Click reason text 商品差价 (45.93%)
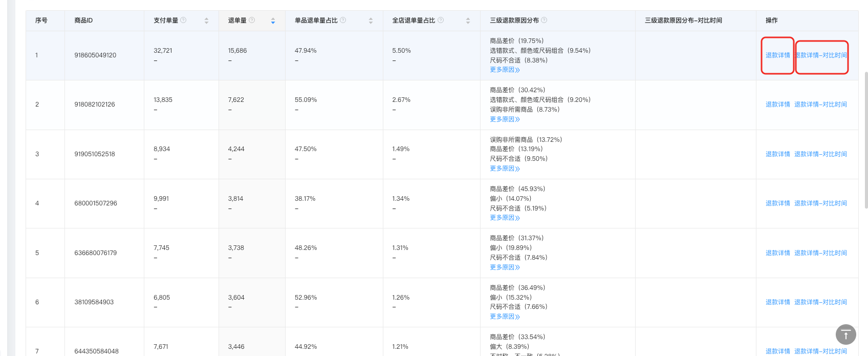 [x=517, y=189]
